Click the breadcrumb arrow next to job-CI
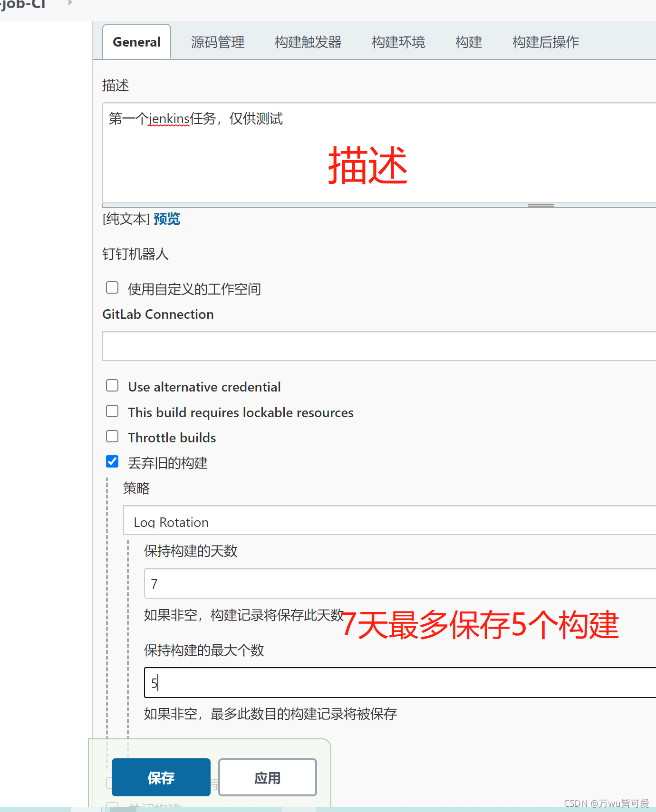 point(70,3)
